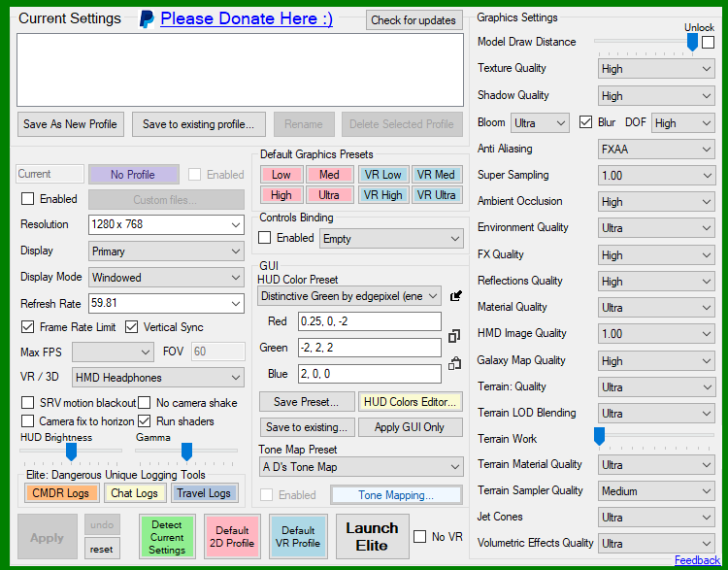This screenshot has height=570, width=728.
Task: Click the Check for updates button
Action: tap(414, 20)
